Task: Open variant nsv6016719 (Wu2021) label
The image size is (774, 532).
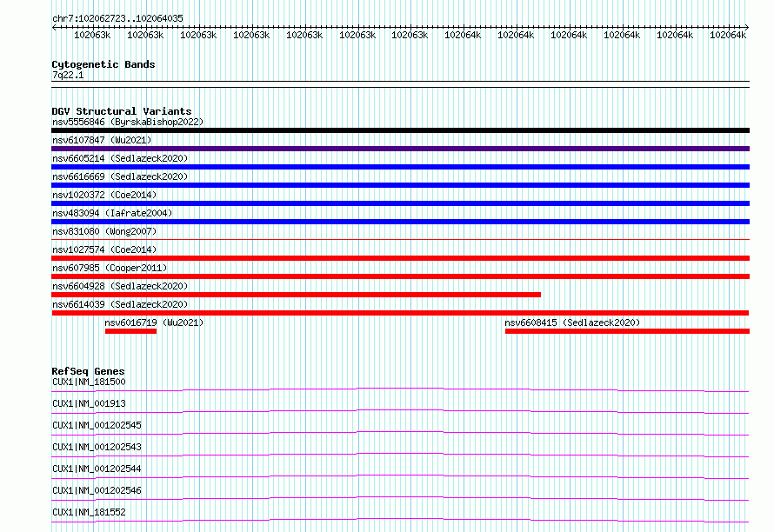Action: coord(154,323)
